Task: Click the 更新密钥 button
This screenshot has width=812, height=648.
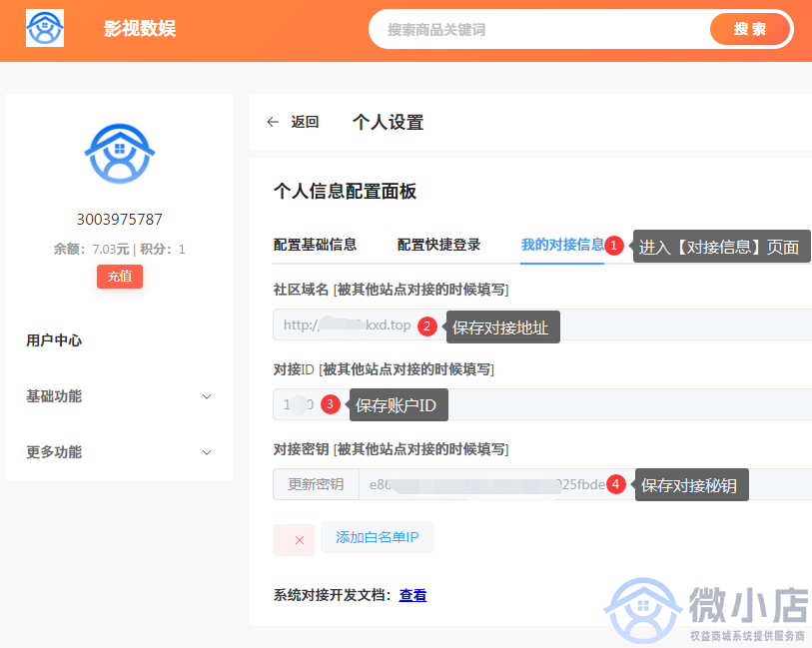Action: tap(316, 484)
